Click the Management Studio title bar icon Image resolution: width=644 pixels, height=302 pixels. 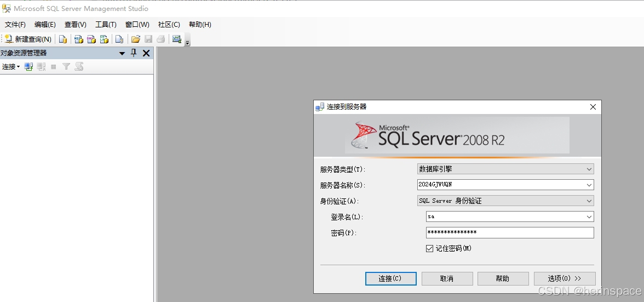(6, 8)
